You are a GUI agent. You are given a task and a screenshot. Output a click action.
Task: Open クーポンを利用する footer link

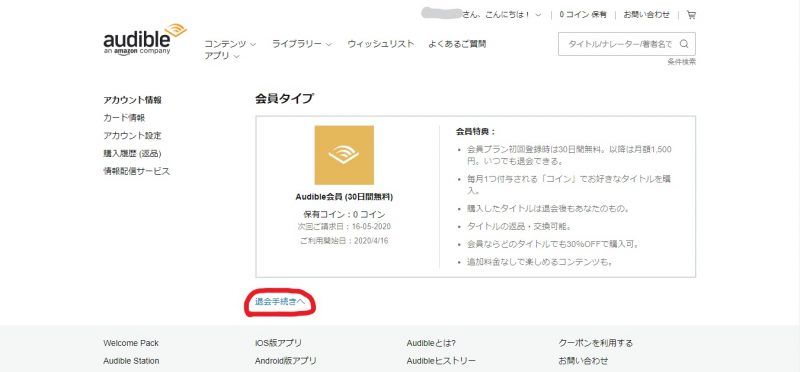coord(596,343)
